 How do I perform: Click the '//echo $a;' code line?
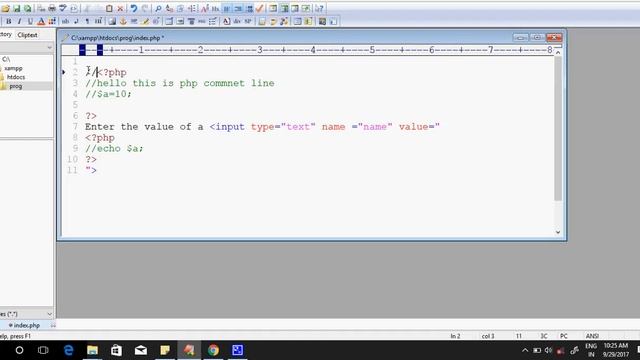coord(114,149)
